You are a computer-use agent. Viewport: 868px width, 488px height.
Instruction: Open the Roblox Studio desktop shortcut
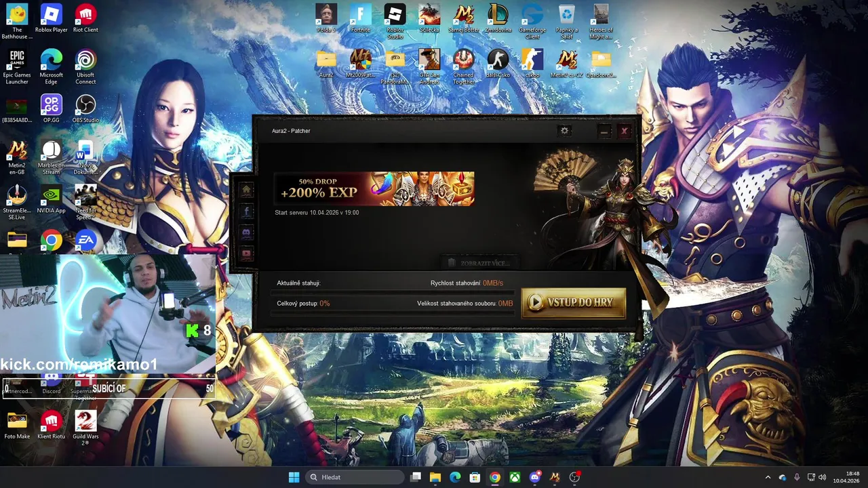point(395,22)
